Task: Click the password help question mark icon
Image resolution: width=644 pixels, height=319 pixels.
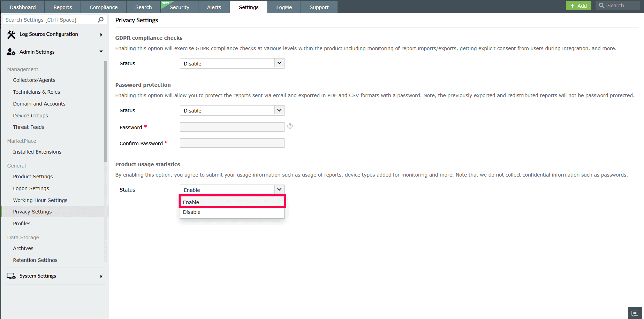Action: click(x=290, y=126)
